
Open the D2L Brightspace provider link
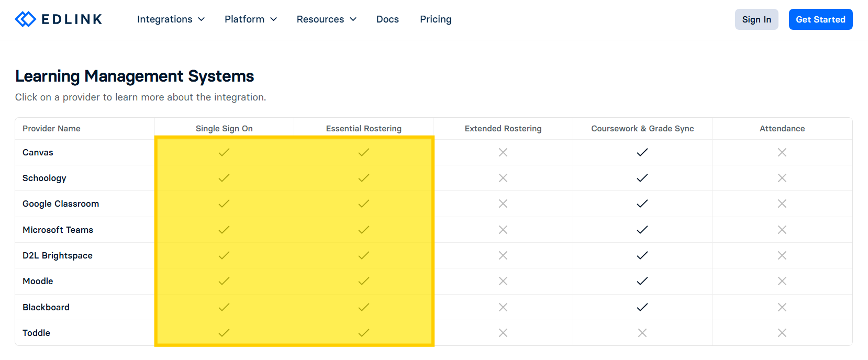(58, 255)
